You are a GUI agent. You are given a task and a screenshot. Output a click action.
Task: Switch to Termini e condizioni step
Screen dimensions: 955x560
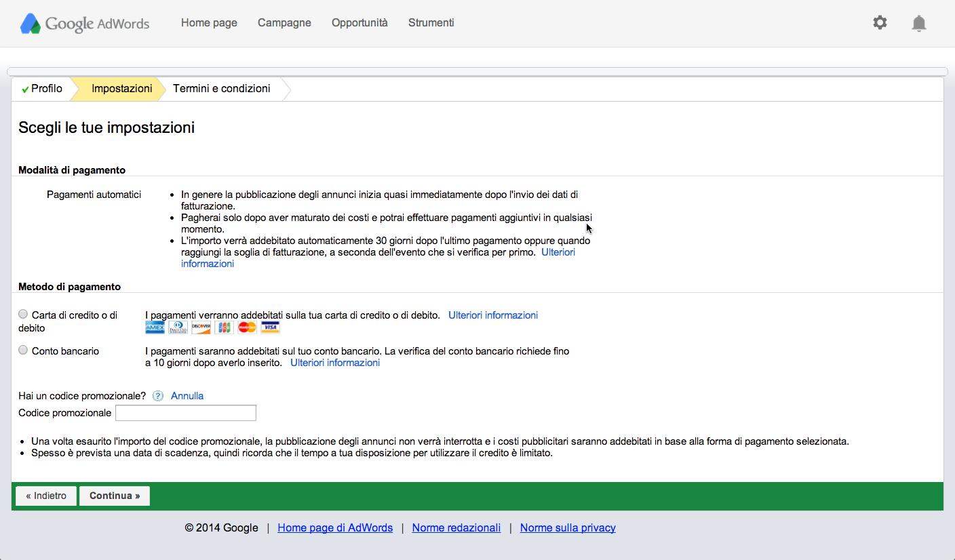point(221,89)
